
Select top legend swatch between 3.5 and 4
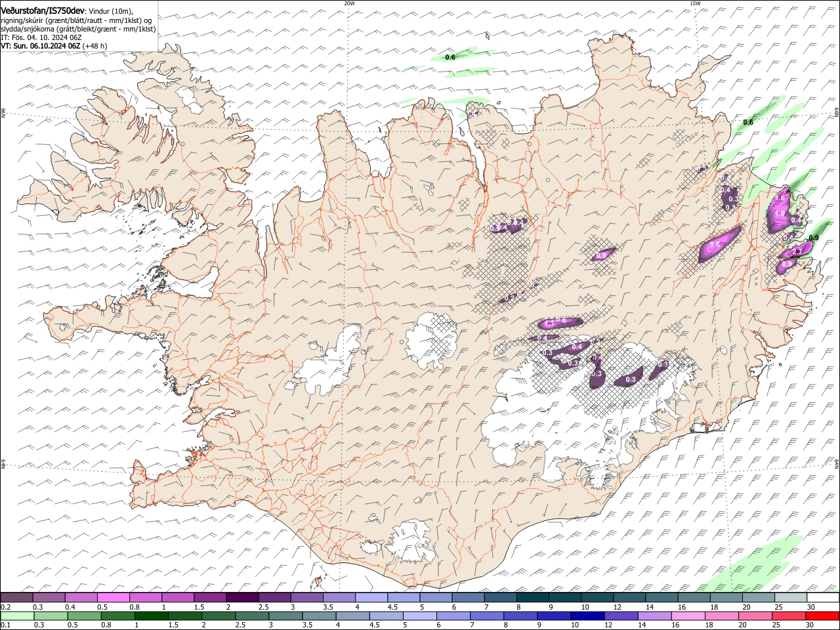[339, 598]
